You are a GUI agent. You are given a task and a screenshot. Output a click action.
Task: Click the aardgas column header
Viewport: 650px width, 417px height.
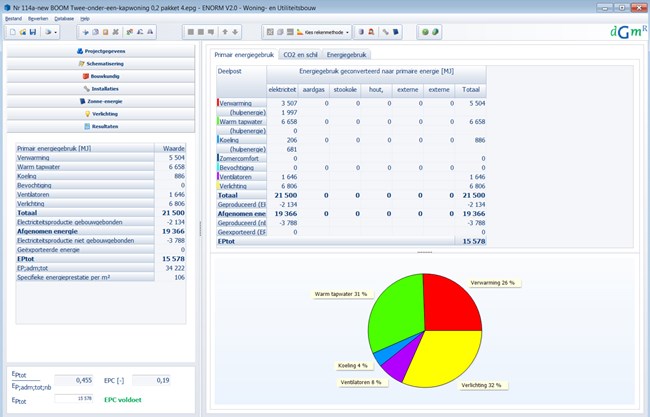point(314,90)
